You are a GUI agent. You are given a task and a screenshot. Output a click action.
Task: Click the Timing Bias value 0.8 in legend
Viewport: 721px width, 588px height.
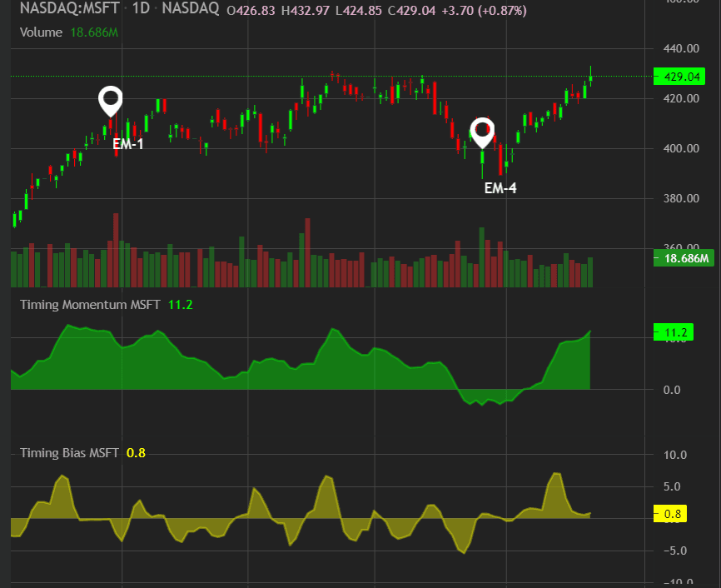136,453
